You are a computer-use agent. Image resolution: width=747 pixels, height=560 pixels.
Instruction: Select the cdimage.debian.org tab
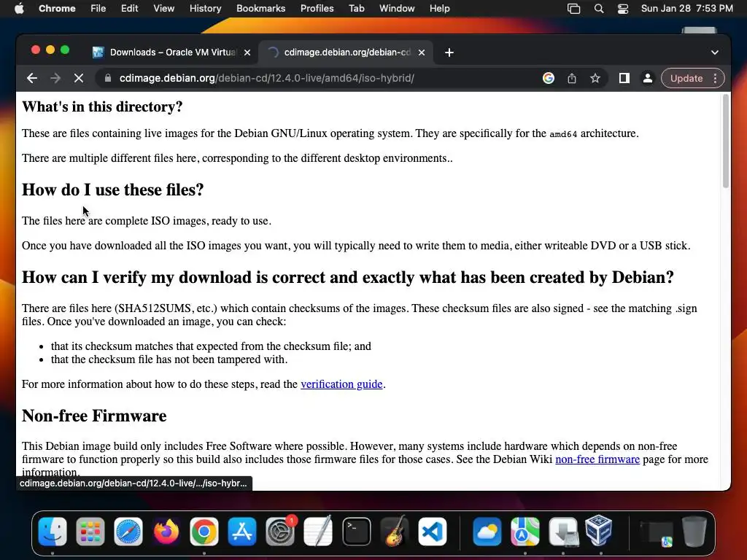click(346, 52)
